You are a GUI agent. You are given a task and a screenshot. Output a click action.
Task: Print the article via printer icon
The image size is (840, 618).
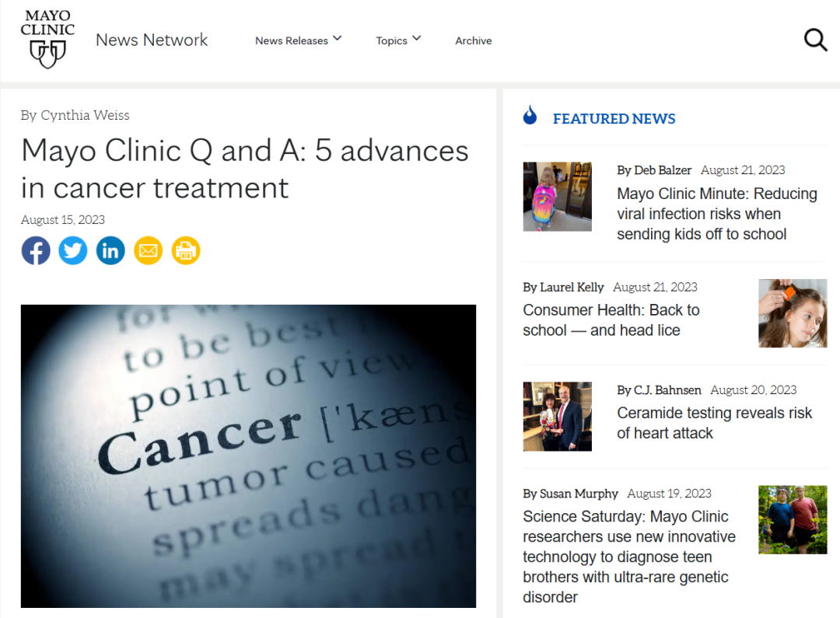(186, 250)
